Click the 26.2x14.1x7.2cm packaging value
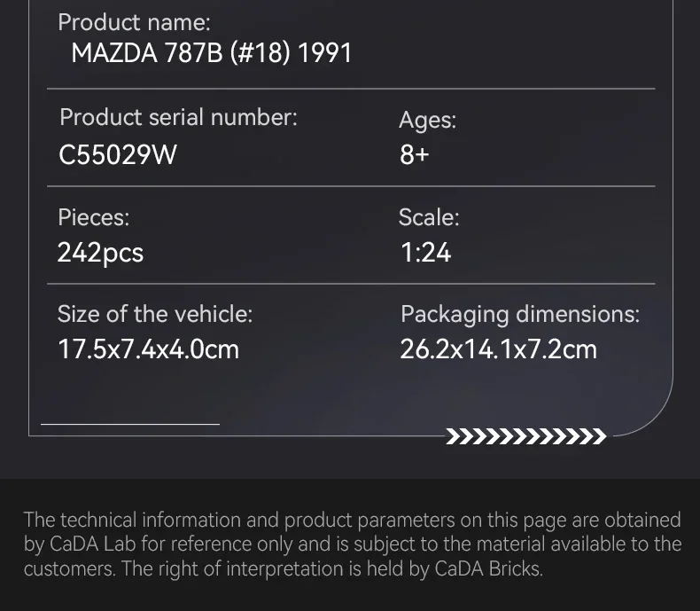The width and height of the screenshot is (700, 611). point(498,349)
